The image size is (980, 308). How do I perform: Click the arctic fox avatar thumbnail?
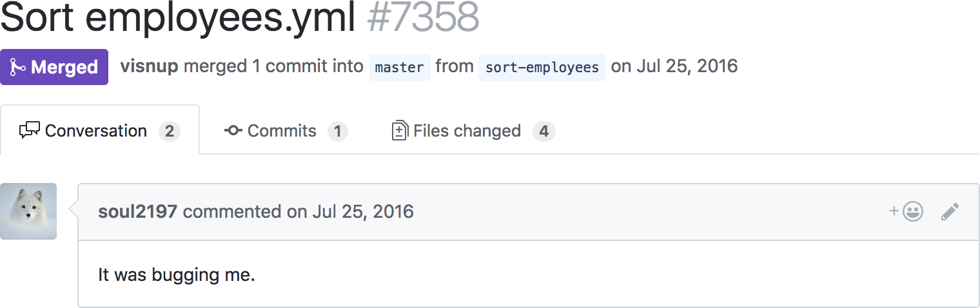[28, 211]
